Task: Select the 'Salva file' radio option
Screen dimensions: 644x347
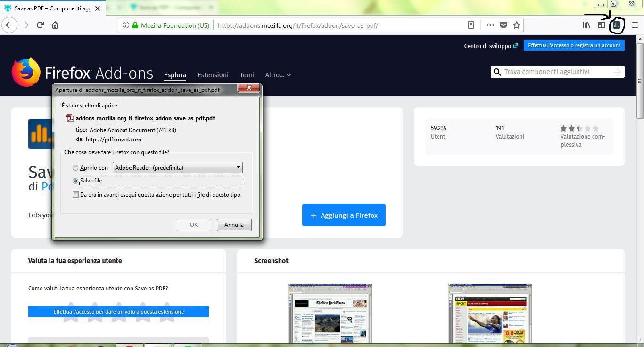Action: [75, 181]
